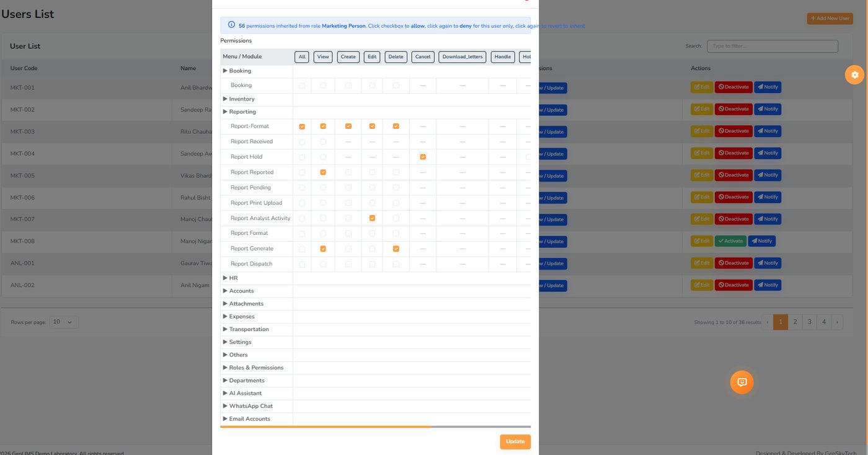Click the All column header button
The image size is (868, 455).
[x=302, y=57]
